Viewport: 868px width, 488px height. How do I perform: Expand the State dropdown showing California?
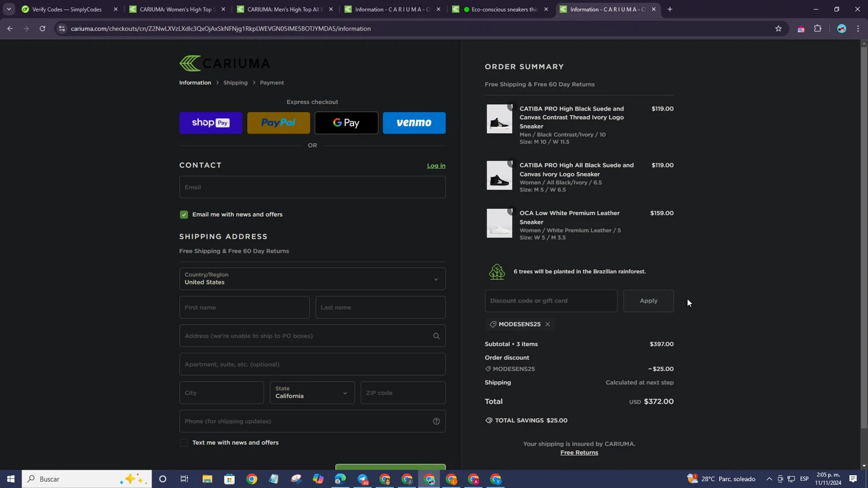(312, 393)
